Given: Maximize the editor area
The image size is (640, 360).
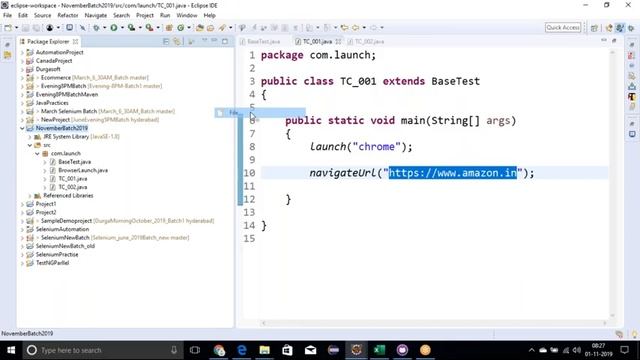Looking at the screenshot, I should click(614, 41).
